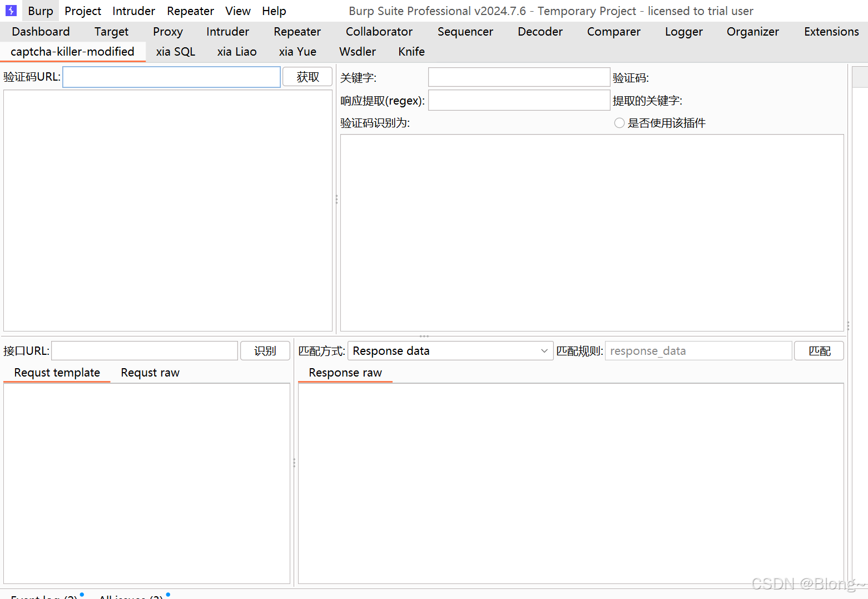Open the Knife extension tab
The height and width of the screenshot is (599, 868).
click(x=411, y=52)
